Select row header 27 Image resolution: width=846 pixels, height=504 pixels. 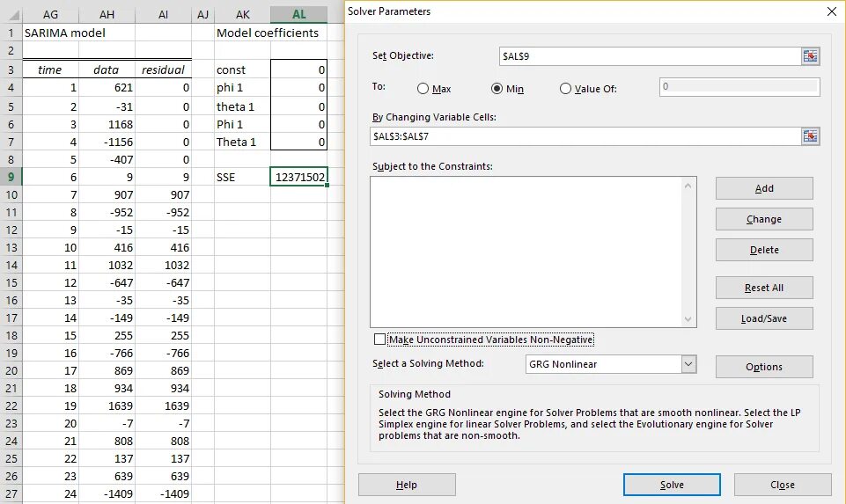(x=11, y=493)
